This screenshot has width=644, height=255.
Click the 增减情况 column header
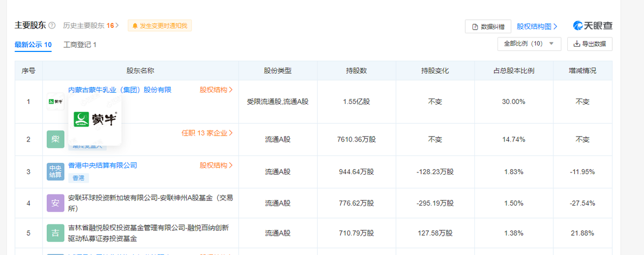coord(582,71)
